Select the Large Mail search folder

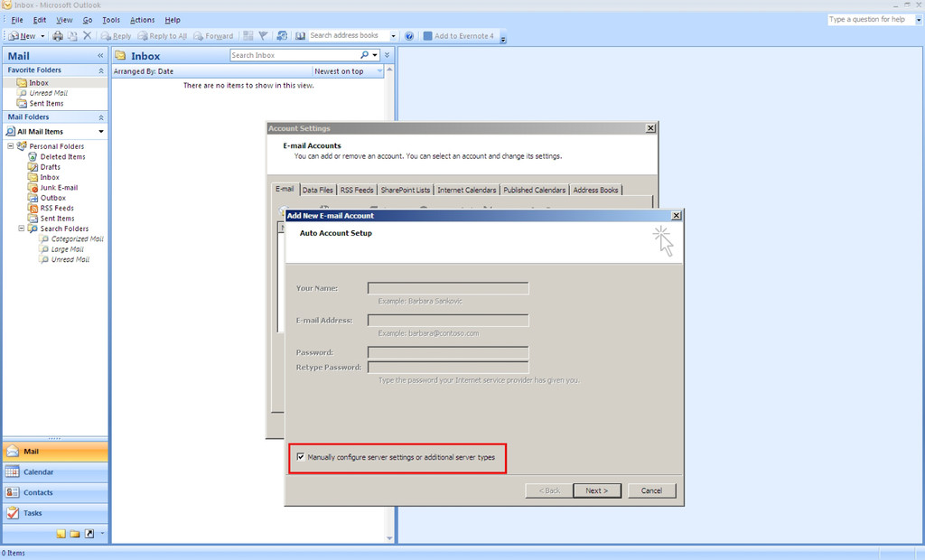(x=67, y=249)
